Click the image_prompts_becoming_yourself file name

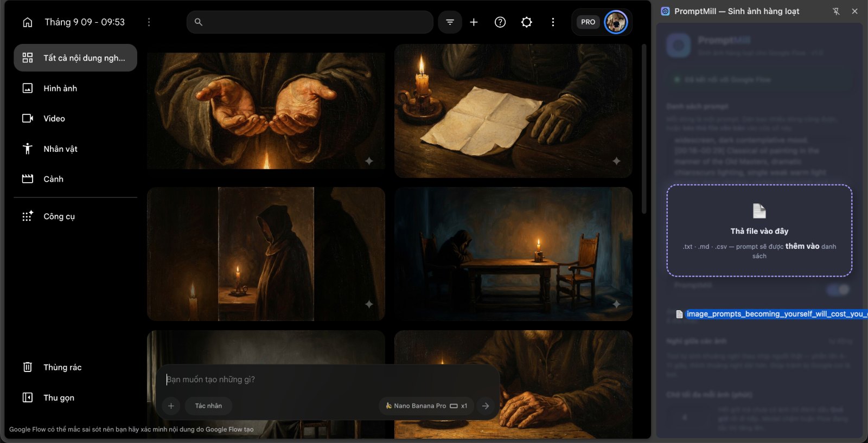click(x=776, y=314)
